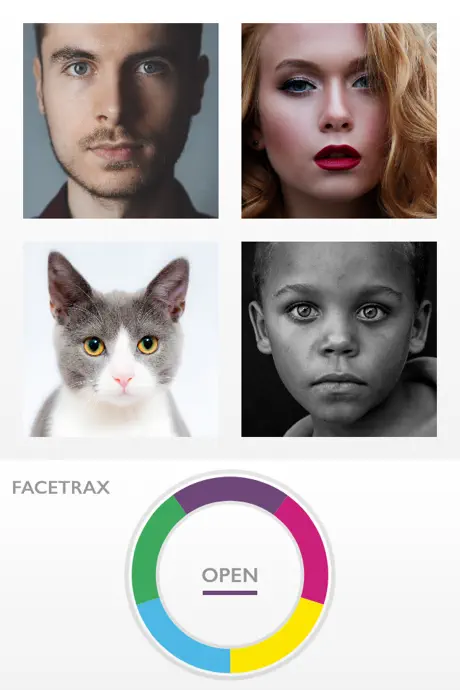
Task: Click the purple underline beneath OPEN
Action: click(230, 593)
